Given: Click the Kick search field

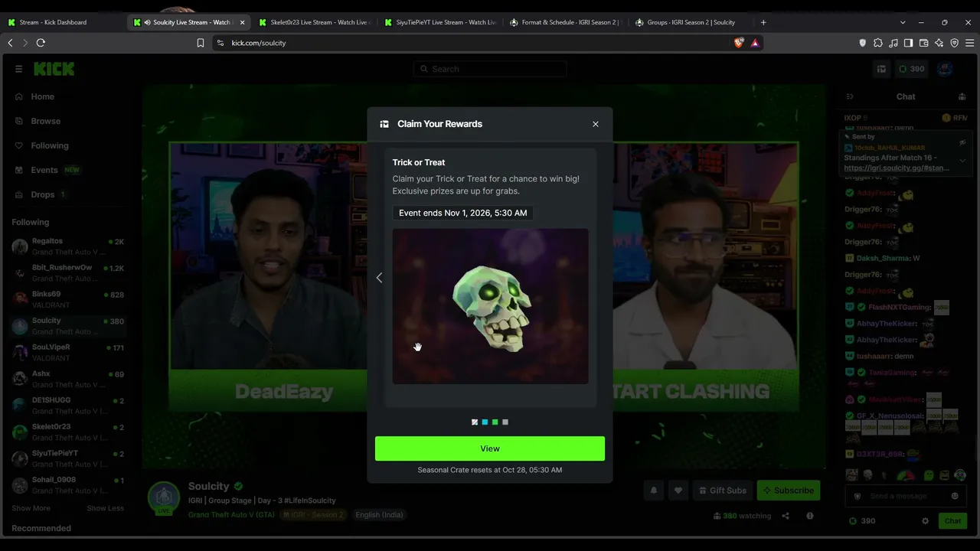Looking at the screenshot, I should pos(490,69).
